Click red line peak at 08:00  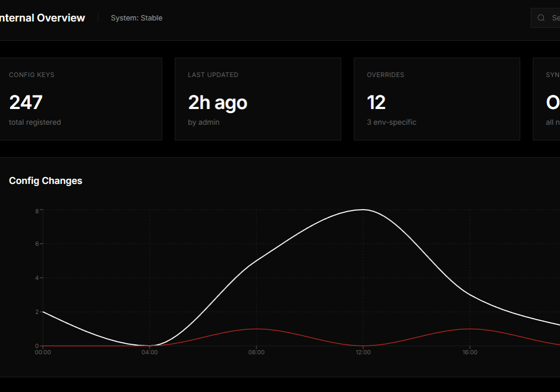coord(256,329)
